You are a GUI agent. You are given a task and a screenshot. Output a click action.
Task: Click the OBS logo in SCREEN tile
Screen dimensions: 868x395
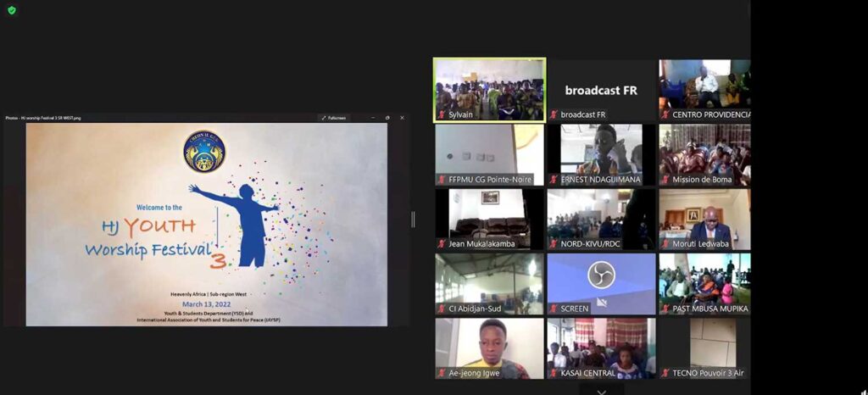click(x=601, y=275)
